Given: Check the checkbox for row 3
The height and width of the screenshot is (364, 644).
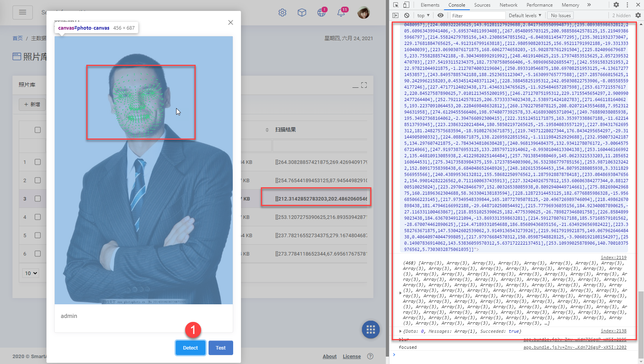Looking at the screenshot, I should tap(37, 199).
